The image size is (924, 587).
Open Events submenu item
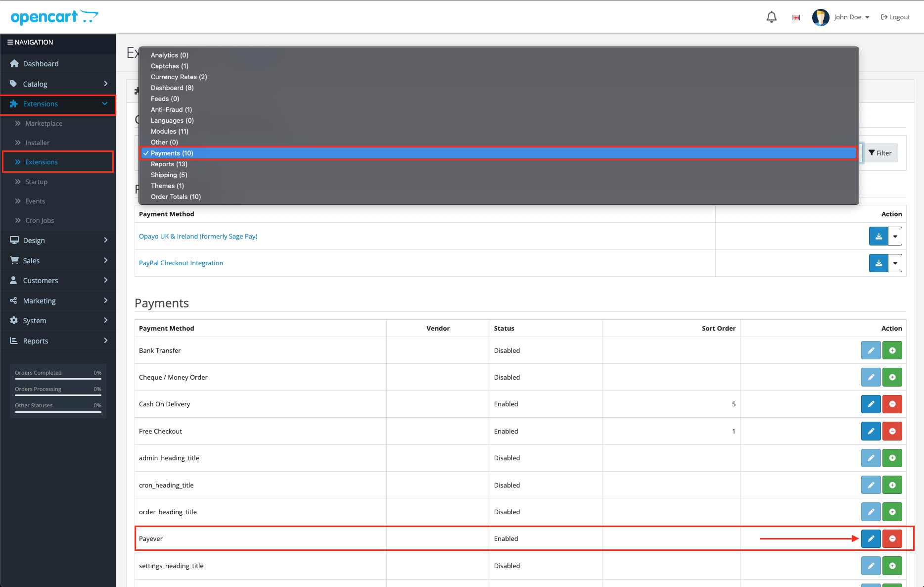(58, 201)
